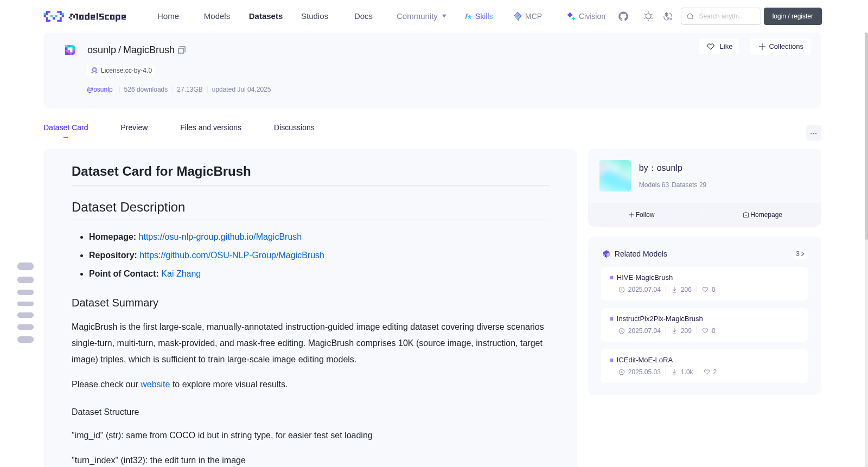868x467 pixels.
Task: Add dataset to Collections
Action: [x=780, y=47]
